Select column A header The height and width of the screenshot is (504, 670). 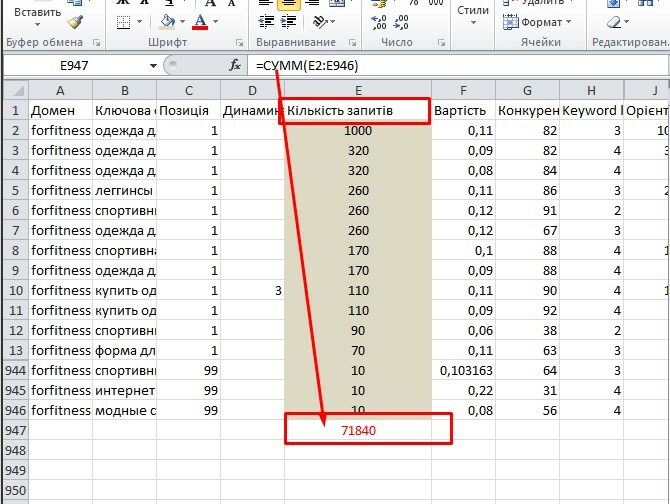pos(60,91)
